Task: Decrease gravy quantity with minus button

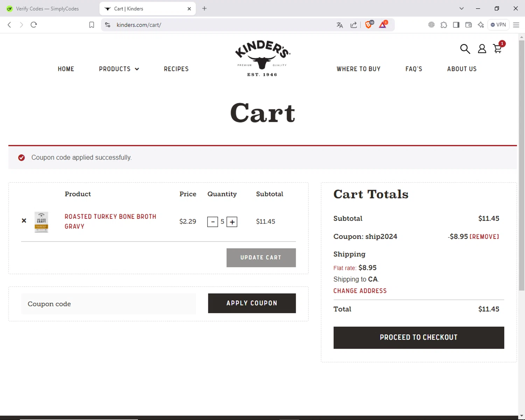Action: pyautogui.click(x=212, y=222)
